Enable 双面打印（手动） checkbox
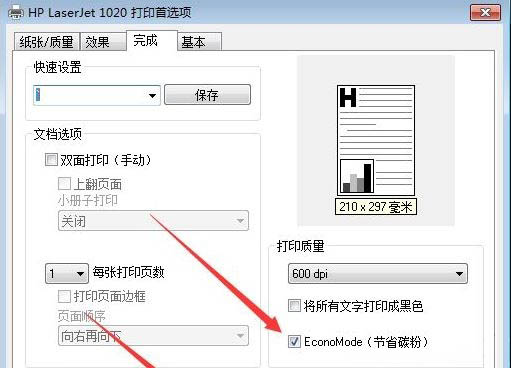Viewport: 511px width, 368px height. 51,160
